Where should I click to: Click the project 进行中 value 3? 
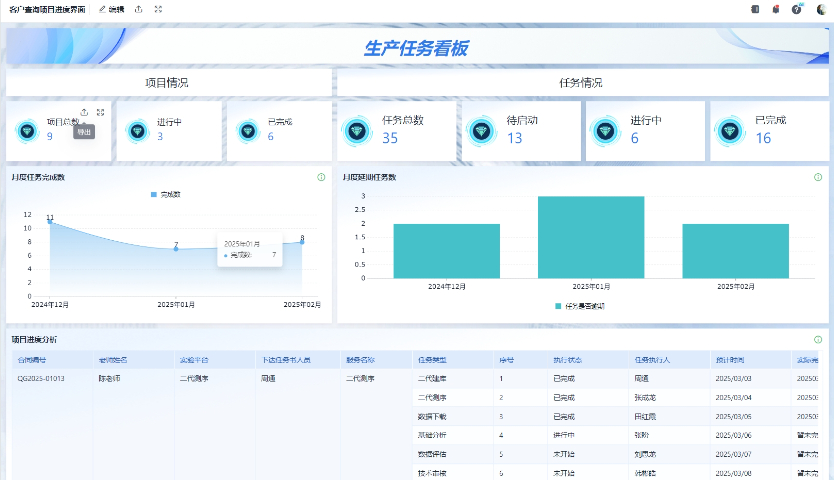[160, 137]
